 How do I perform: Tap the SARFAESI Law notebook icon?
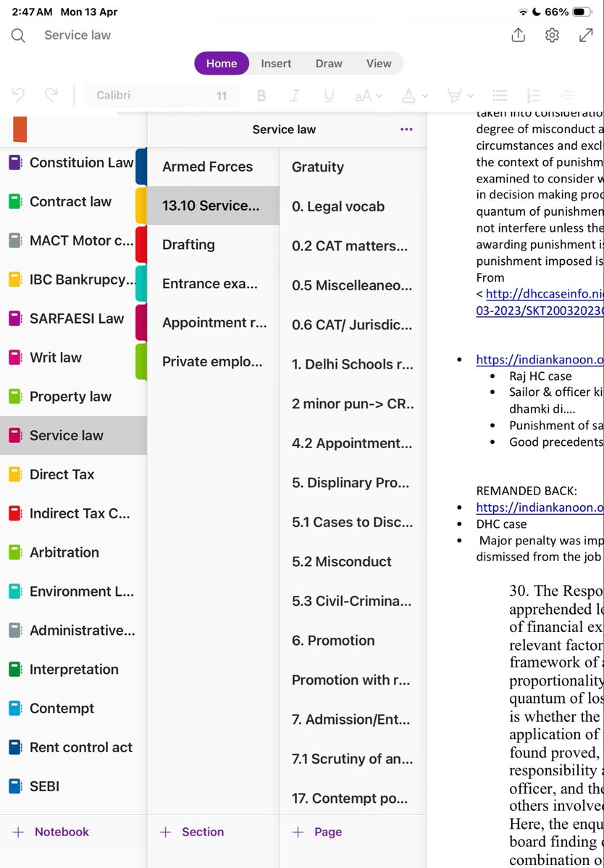pos(15,319)
